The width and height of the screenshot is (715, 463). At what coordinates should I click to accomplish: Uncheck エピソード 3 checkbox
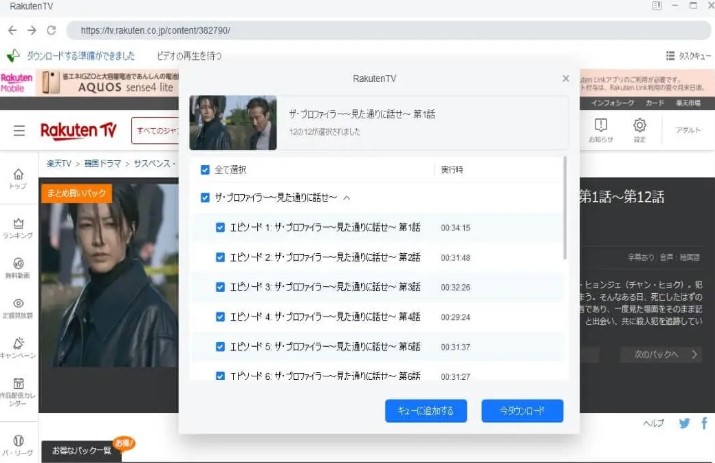220,287
